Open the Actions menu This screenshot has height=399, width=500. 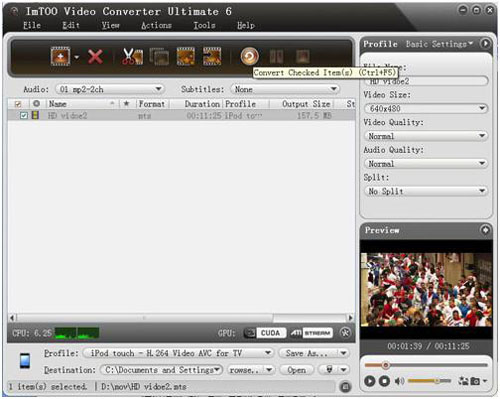[156, 25]
